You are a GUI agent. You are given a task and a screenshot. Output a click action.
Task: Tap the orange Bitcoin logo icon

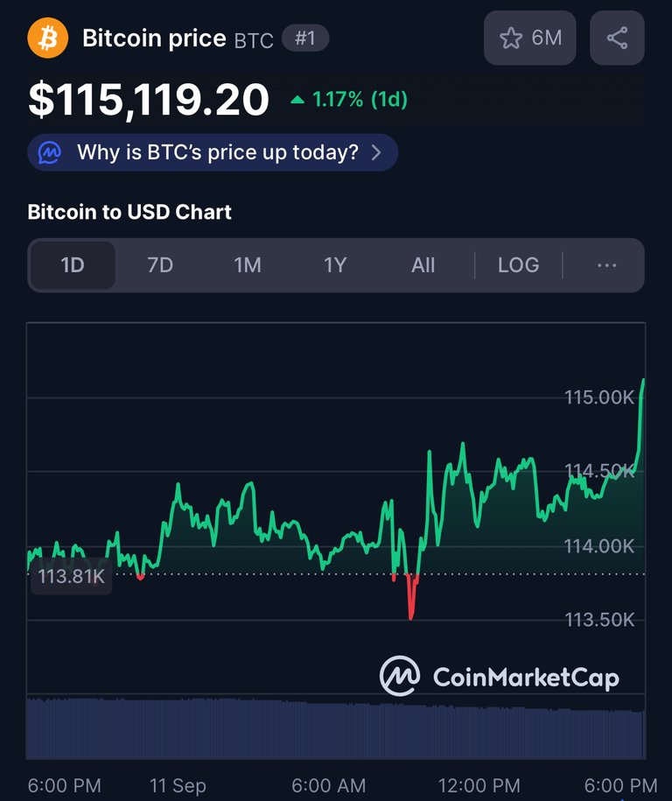pyautogui.click(x=47, y=38)
